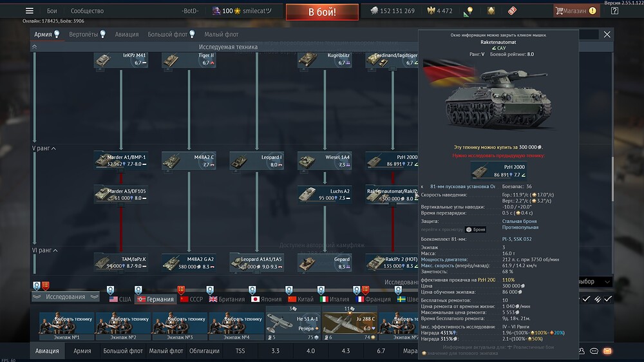The width and height of the screenshot is (644, 362).
Task: Click light bulb beside Большой флот tab
Action: point(192,34)
